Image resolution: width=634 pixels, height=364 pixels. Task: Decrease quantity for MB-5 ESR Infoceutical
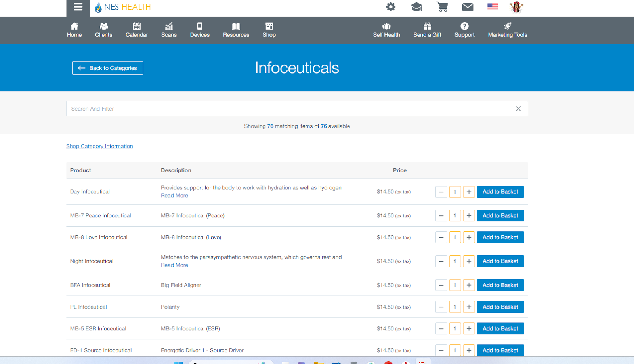[x=441, y=329]
